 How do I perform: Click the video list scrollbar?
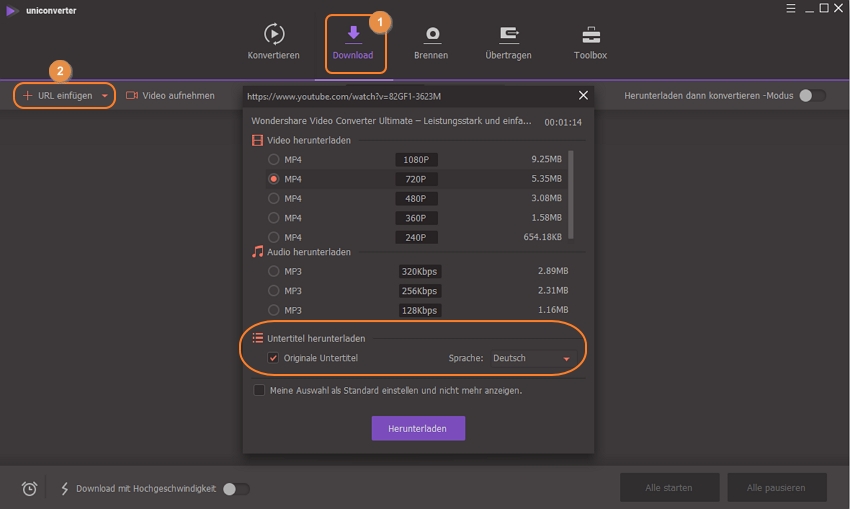(571, 194)
